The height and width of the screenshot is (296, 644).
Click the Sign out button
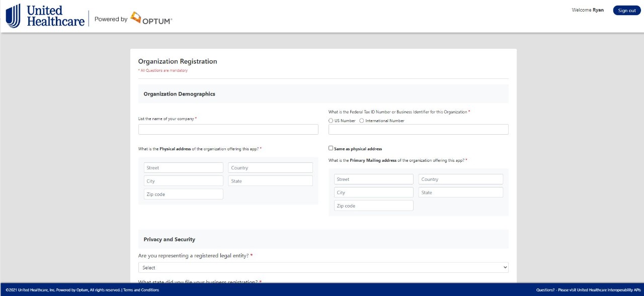pyautogui.click(x=626, y=11)
